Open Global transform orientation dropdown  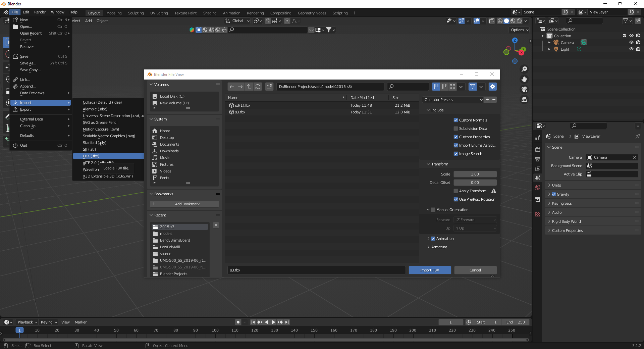tap(237, 21)
